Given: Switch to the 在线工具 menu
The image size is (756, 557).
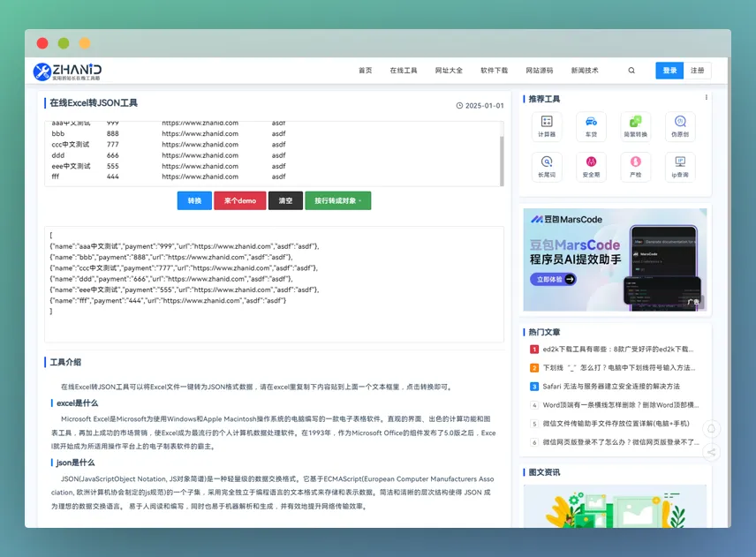Looking at the screenshot, I should (x=403, y=70).
